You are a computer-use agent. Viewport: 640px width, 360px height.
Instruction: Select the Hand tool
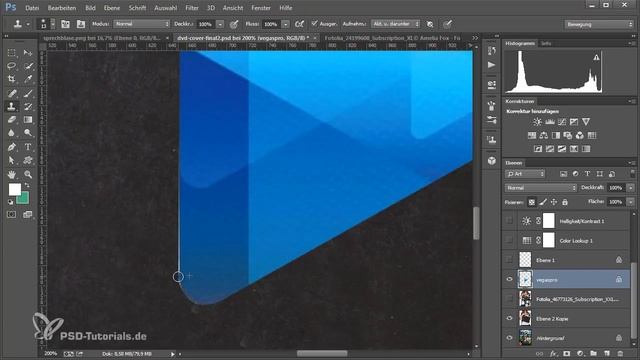click(x=11, y=174)
